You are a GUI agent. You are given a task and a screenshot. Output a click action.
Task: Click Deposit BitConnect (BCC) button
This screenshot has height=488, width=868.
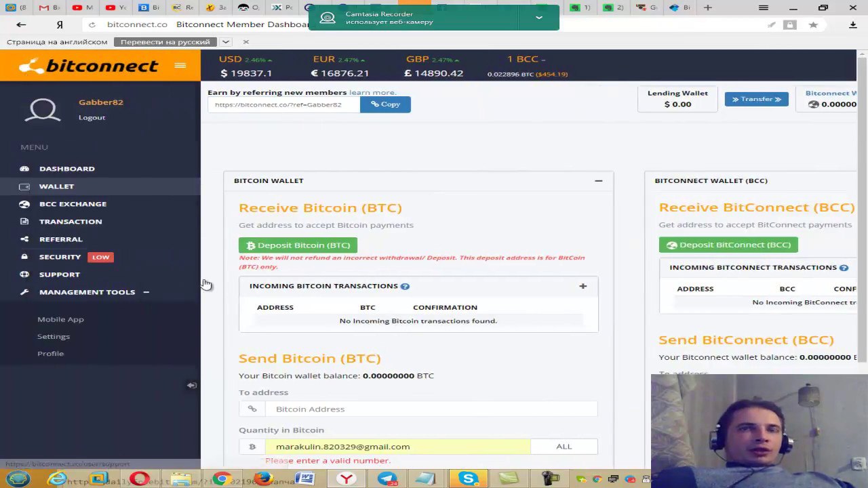(728, 245)
